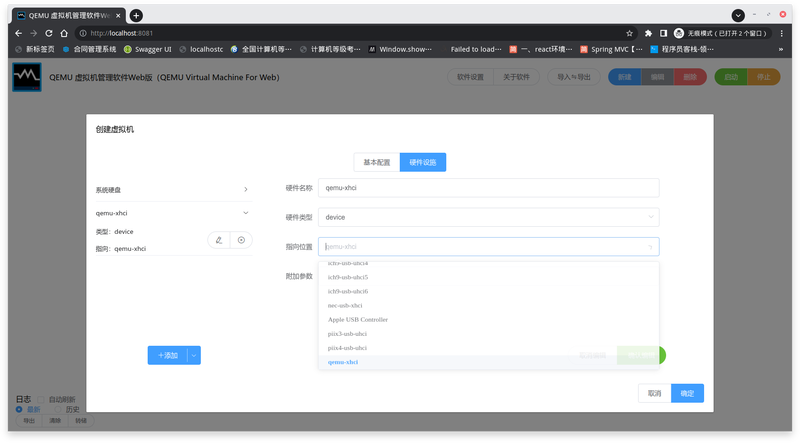Open the 硬件类型 device dropdown
This screenshot has height=443, width=800.
488,217
